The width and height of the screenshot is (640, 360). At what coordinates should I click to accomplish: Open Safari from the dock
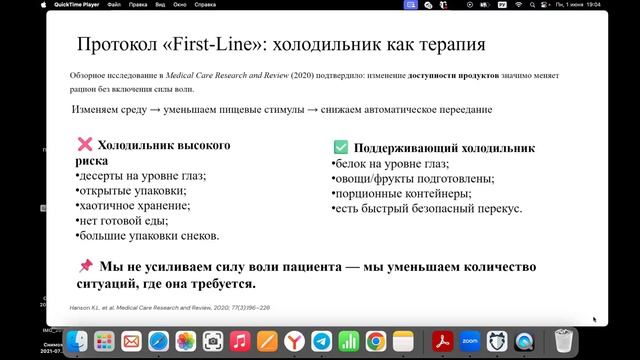158,341
